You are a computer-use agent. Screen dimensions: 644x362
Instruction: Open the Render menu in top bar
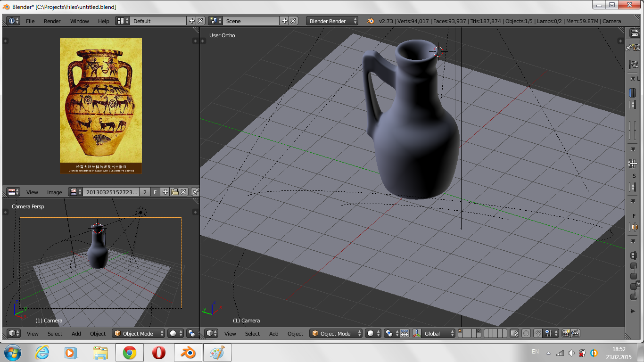(x=52, y=21)
